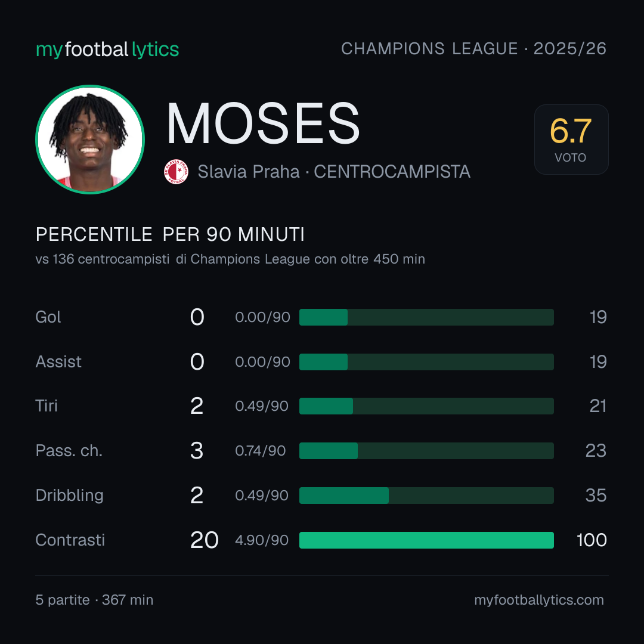The height and width of the screenshot is (644, 644).
Task: Select the Contrasti percentile value 100
Action: [592, 540]
